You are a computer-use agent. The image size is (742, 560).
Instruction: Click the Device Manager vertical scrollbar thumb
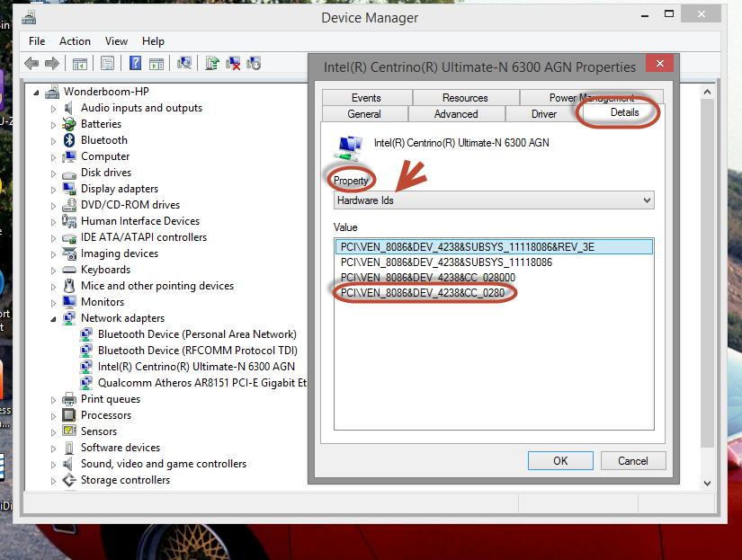pos(707,273)
